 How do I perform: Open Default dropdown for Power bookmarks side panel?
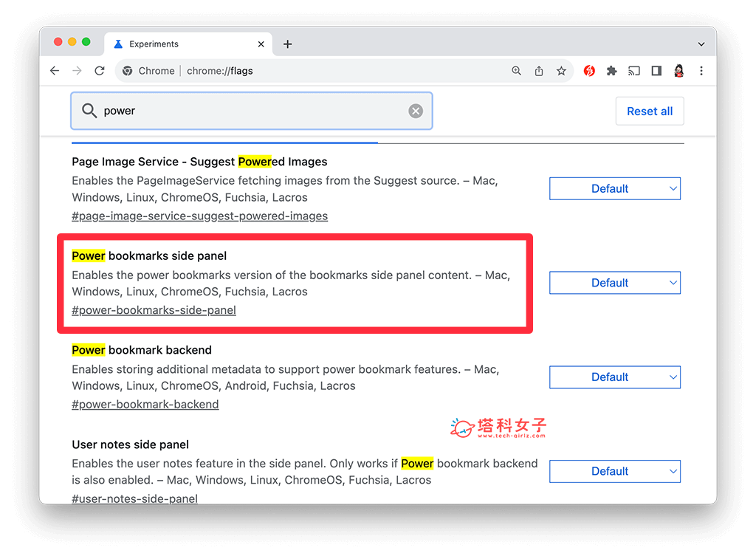pos(615,283)
